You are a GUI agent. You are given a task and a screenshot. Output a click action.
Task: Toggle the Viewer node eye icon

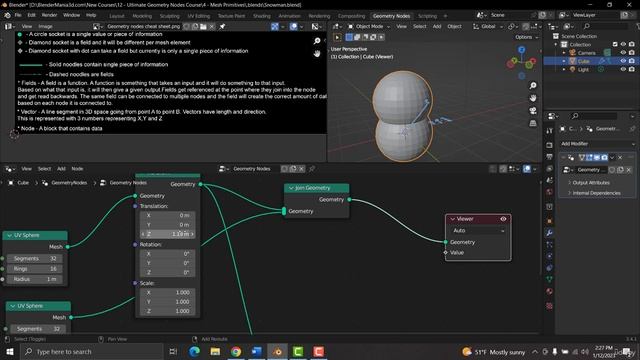[503, 219]
